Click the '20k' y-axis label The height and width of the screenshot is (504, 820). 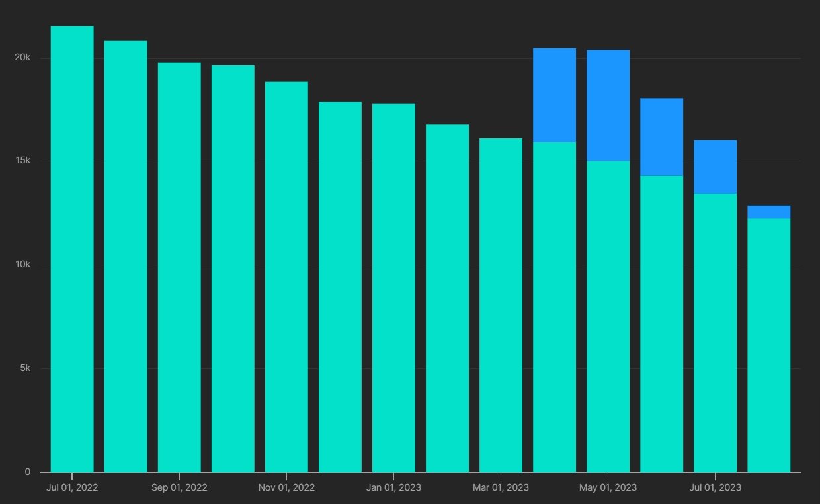23,58
